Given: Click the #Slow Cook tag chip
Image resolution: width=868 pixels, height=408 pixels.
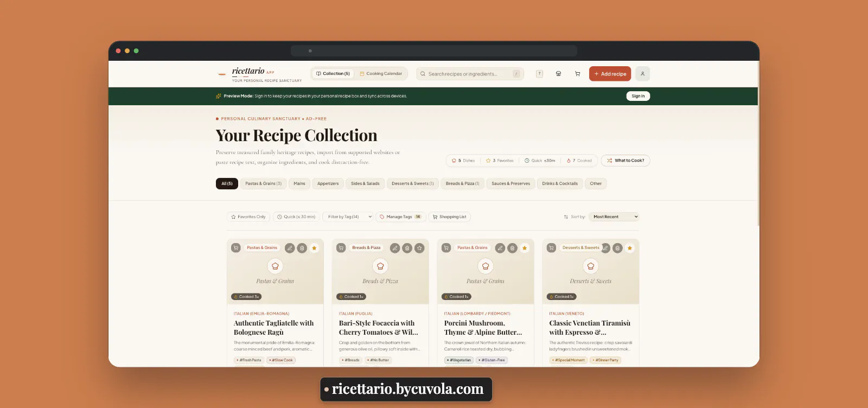Looking at the screenshot, I should pyautogui.click(x=281, y=360).
